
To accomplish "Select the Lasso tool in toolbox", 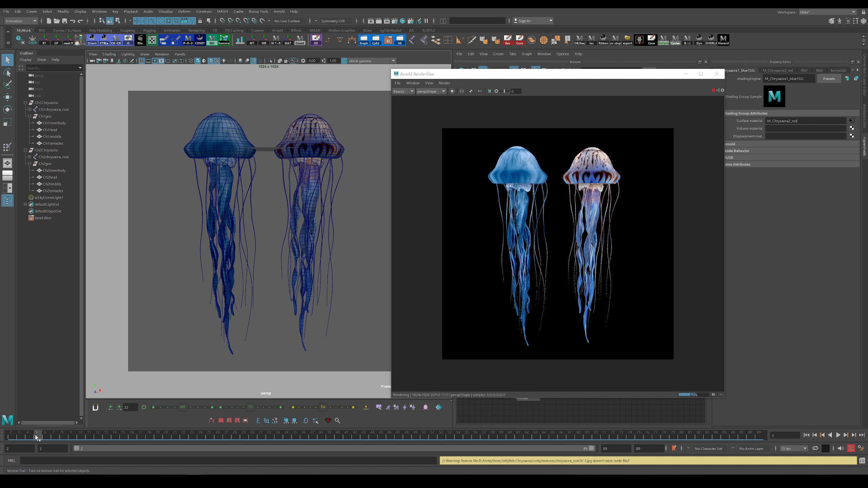I will 7,73.
